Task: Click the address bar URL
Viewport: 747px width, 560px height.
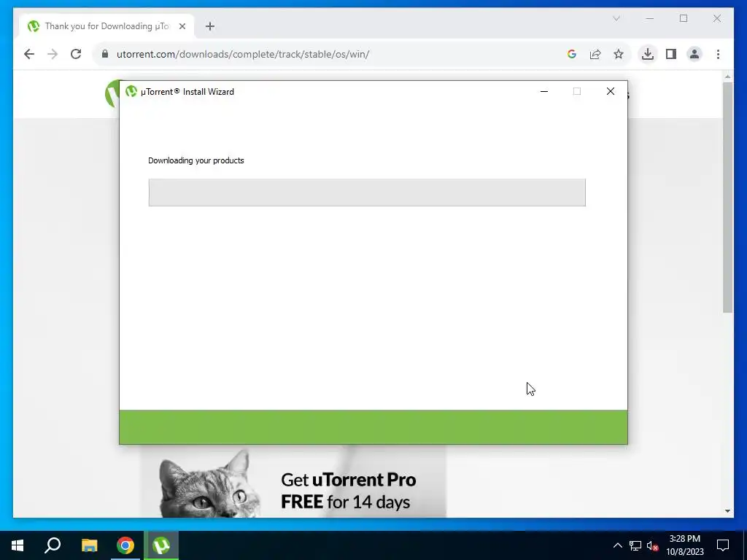Action: (243, 54)
